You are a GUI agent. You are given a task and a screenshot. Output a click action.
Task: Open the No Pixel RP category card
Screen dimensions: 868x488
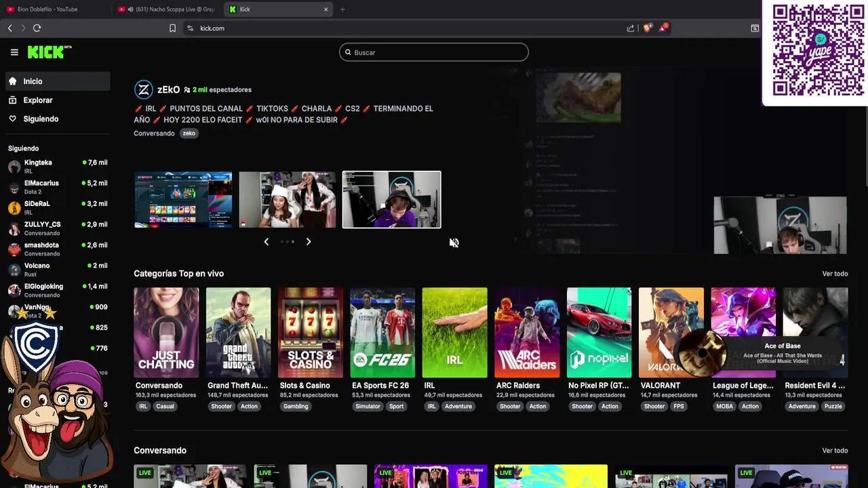click(x=599, y=333)
